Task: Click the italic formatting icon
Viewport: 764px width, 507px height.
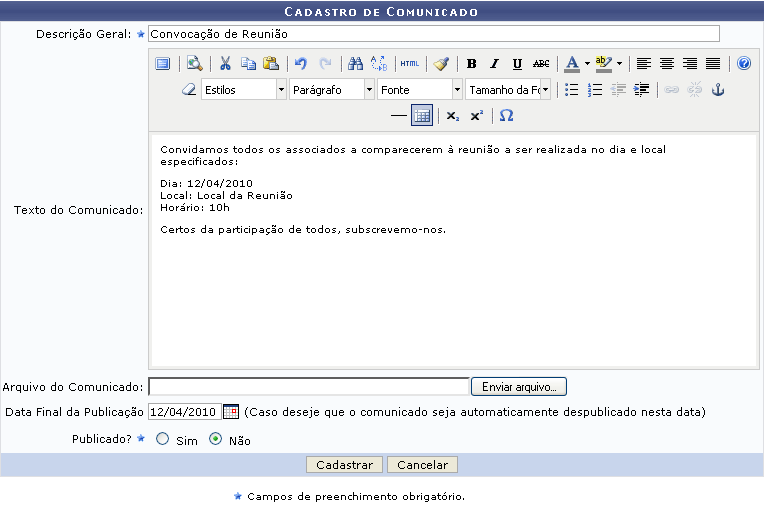Action: (x=494, y=64)
